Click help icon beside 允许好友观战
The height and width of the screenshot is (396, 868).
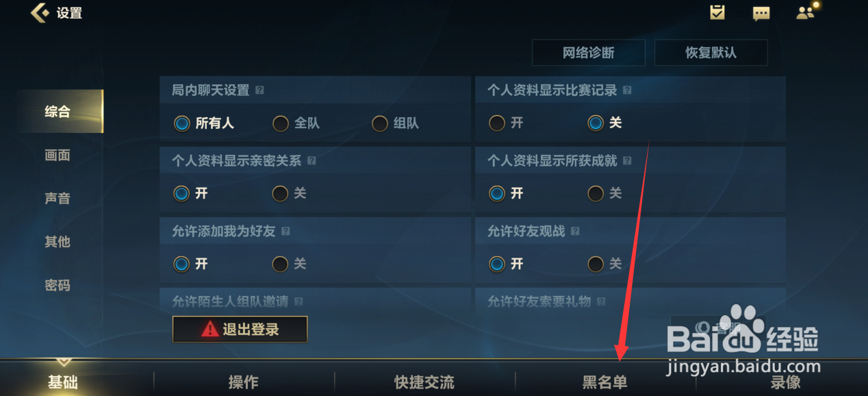pos(575,232)
